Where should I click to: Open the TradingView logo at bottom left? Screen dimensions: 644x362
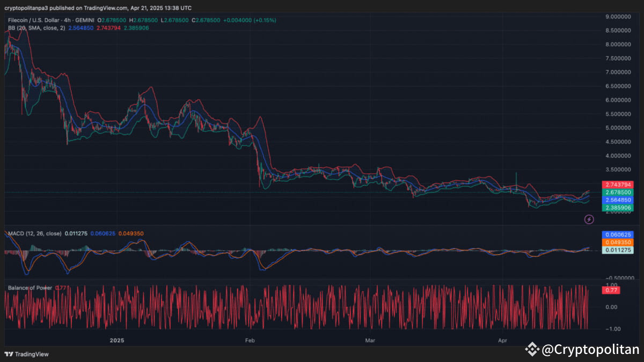click(x=26, y=354)
